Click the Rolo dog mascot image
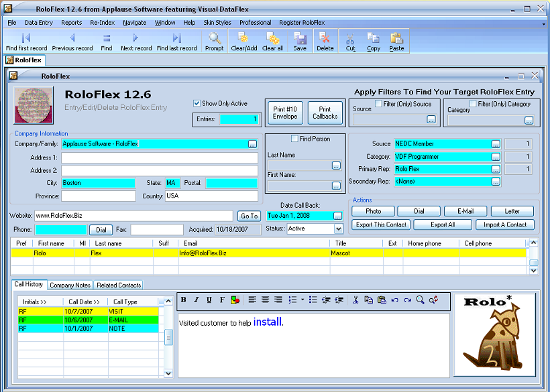This screenshot has height=392, width=550. coord(494,335)
